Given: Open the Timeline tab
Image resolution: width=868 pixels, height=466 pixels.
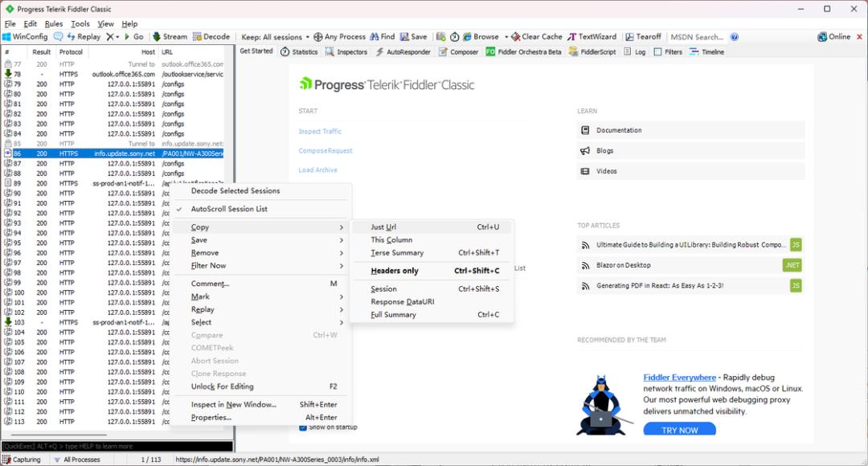Looking at the screenshot, I should pos(707,51).
